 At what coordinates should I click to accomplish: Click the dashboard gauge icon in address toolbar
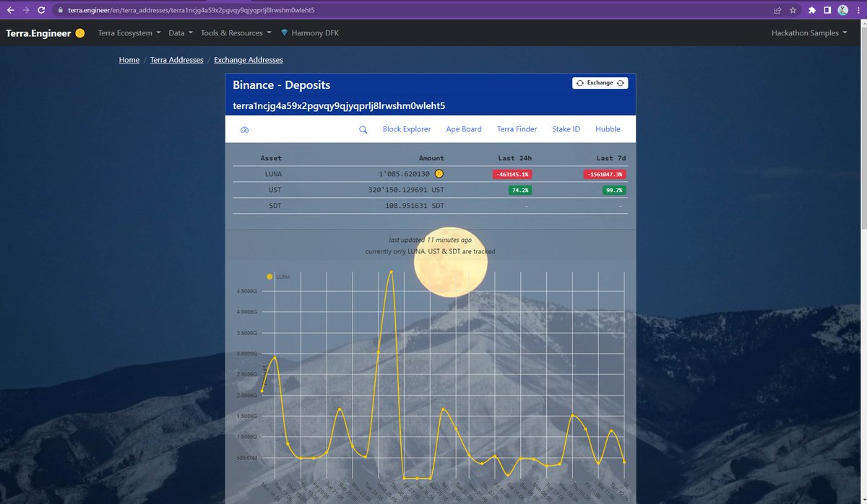(244, 129)
